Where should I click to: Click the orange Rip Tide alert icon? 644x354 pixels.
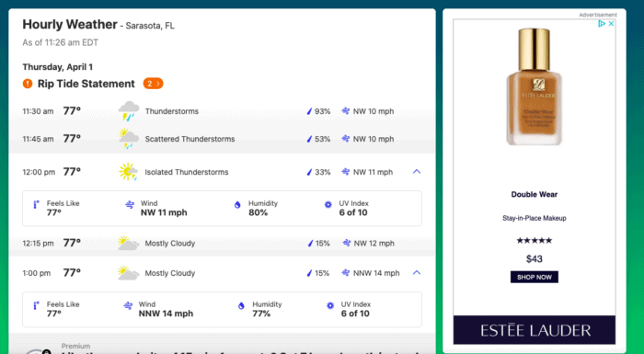(27, 84)
